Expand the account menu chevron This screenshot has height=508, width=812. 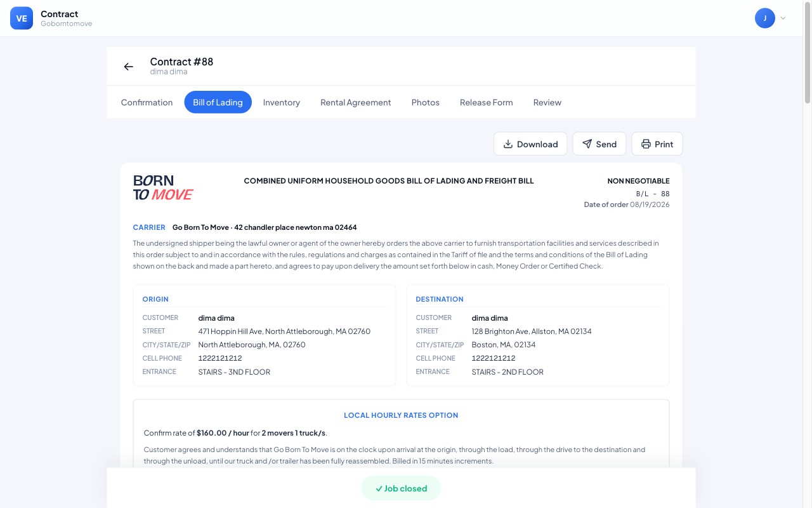click(783, 18)
